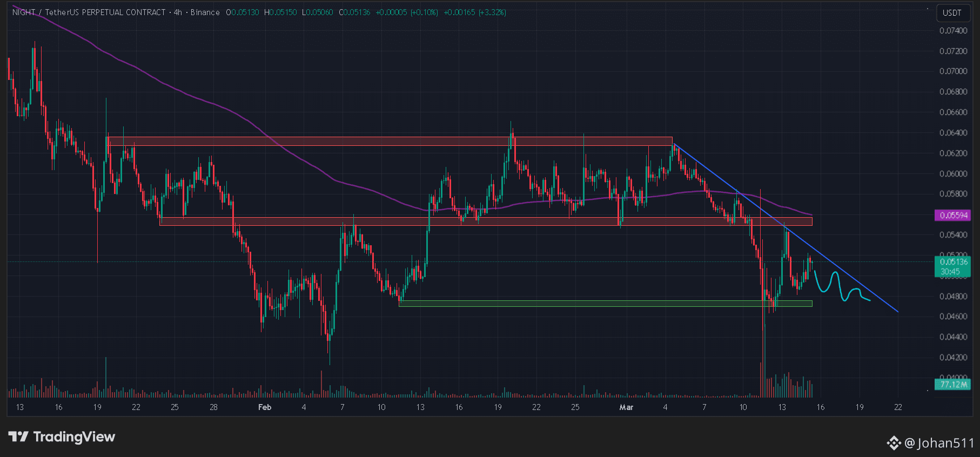Click the 0.06600 price scale label
This screenshot has width=980, height=457.
pyautogui.click(x=953, y=112)
